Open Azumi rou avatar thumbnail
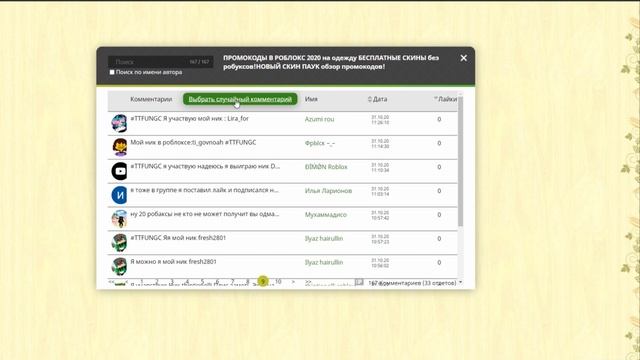The image size is (640, 360). tap(120, 123)
